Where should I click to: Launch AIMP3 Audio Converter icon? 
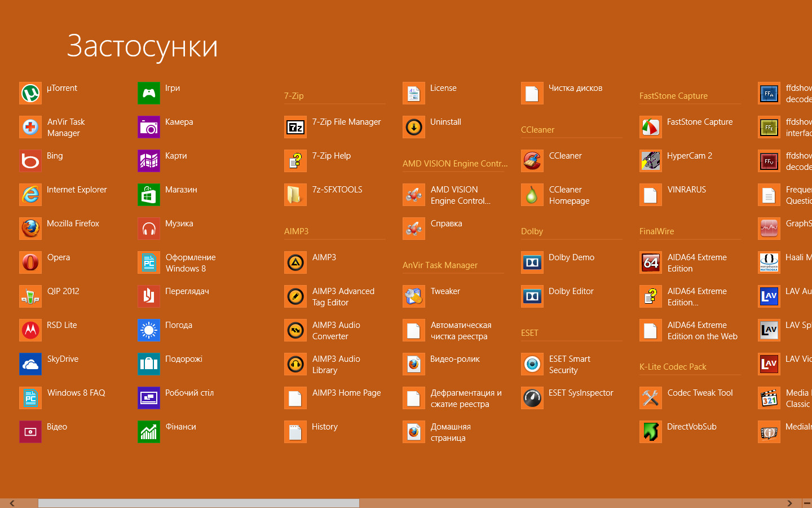click(295, 330)
